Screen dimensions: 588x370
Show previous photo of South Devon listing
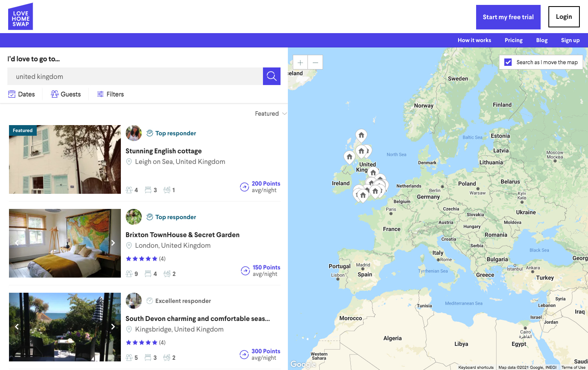tap(17, 327)
